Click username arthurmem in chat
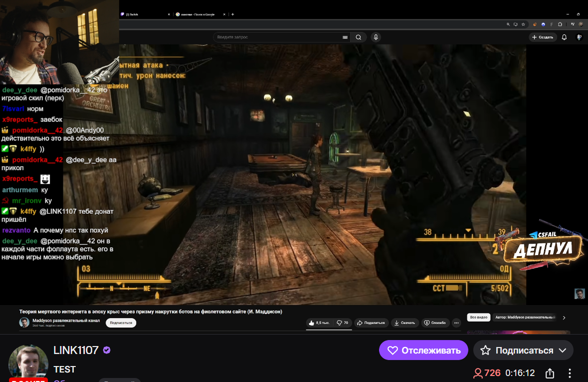The image size is (588, 382). [20, 190]
